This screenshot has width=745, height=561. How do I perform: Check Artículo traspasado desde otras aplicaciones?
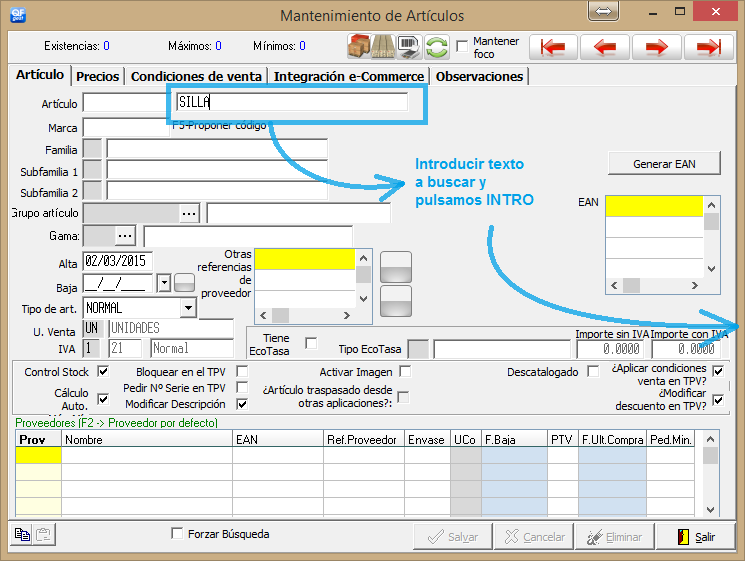(403, 397)
